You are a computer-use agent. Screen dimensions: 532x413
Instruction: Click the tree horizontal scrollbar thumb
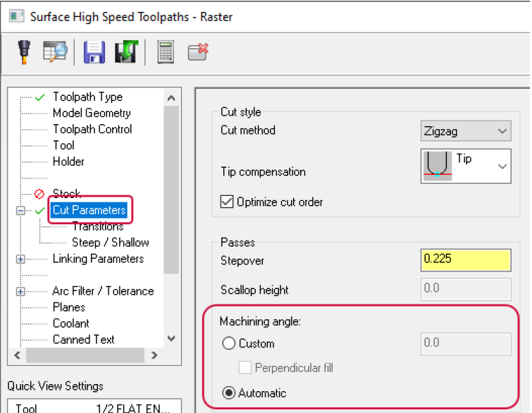coord(85,355)
